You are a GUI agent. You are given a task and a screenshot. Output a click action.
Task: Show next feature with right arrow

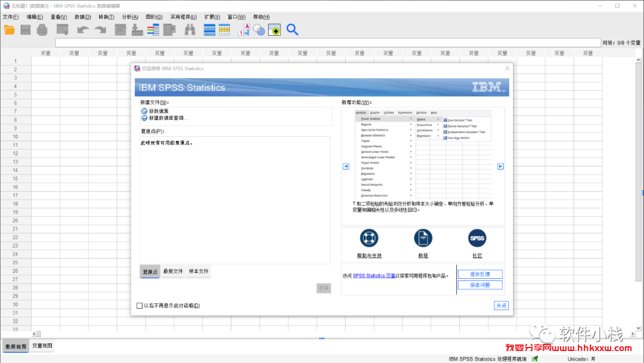click(x=500, y=167)
